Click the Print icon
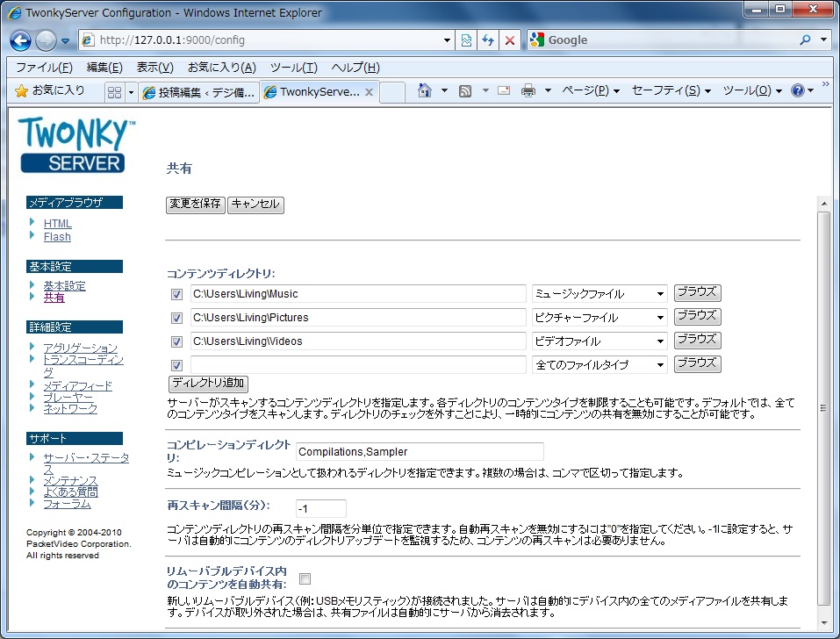Screen dimensions: 840x639 tap(528, 90)
